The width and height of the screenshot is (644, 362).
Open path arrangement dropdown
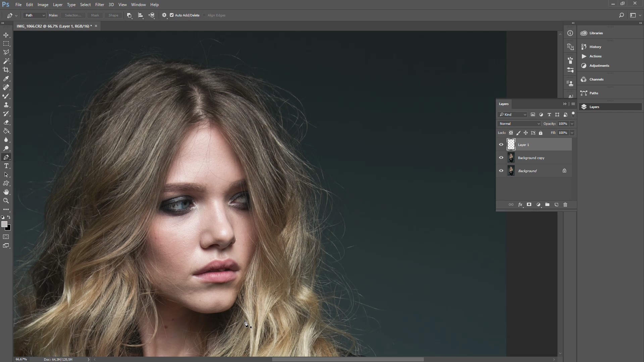152,15
